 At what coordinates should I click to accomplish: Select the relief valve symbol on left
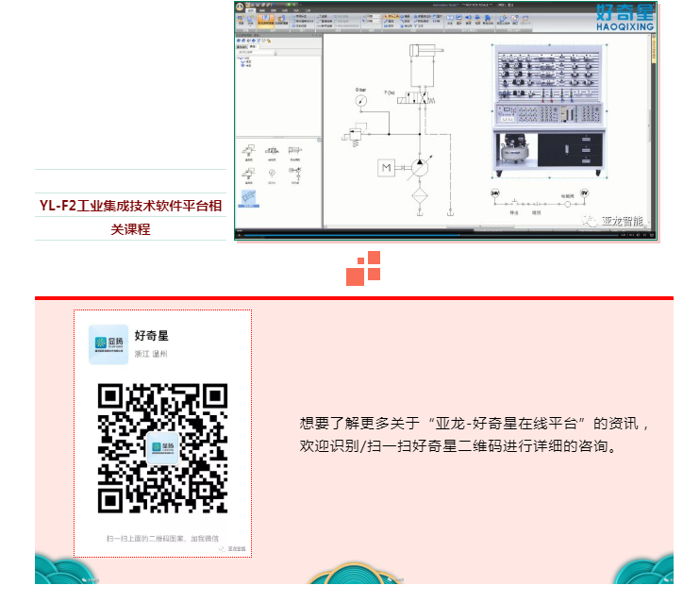(x=356, y=135)
